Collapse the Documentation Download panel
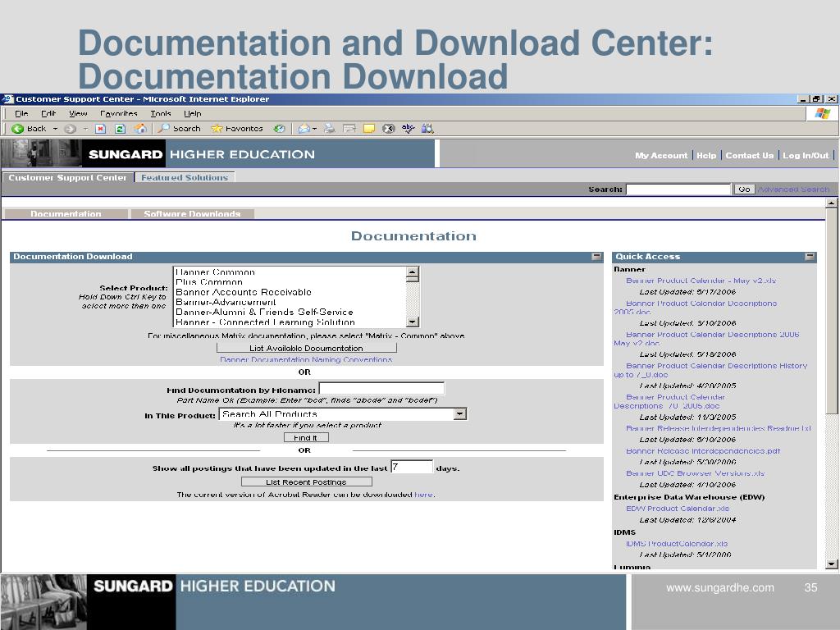 (597, 257)
